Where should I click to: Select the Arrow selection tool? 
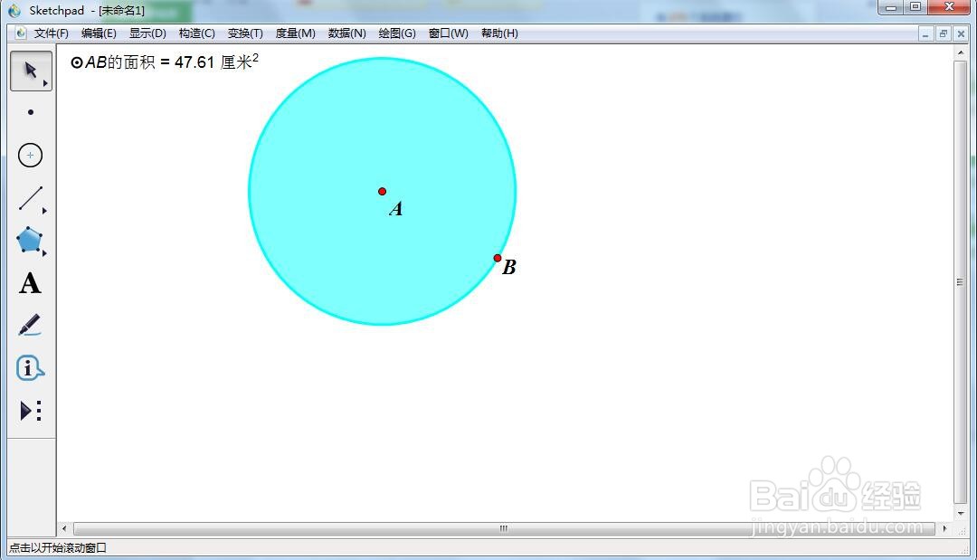click(31, 71)
